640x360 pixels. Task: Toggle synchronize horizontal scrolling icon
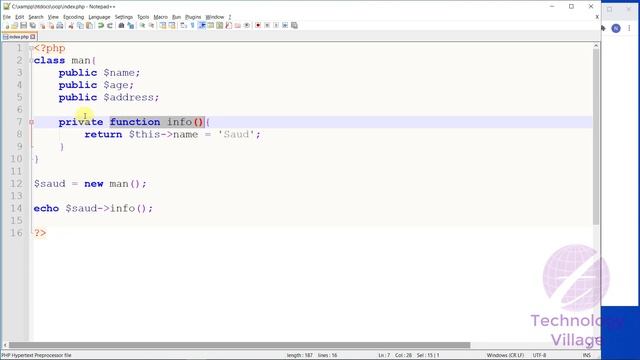click(172, 25)
